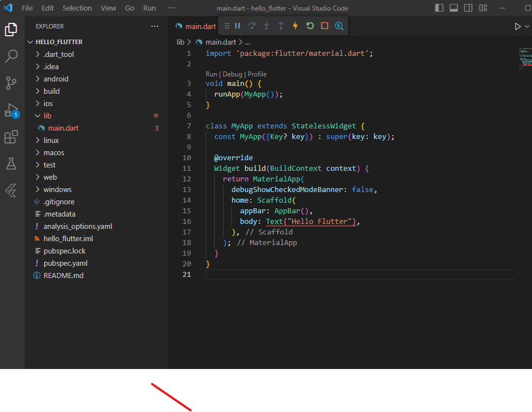The width and height of the screenshot is (532, 412).
Task: Click the Run play button in editor title
Action: 517,26
